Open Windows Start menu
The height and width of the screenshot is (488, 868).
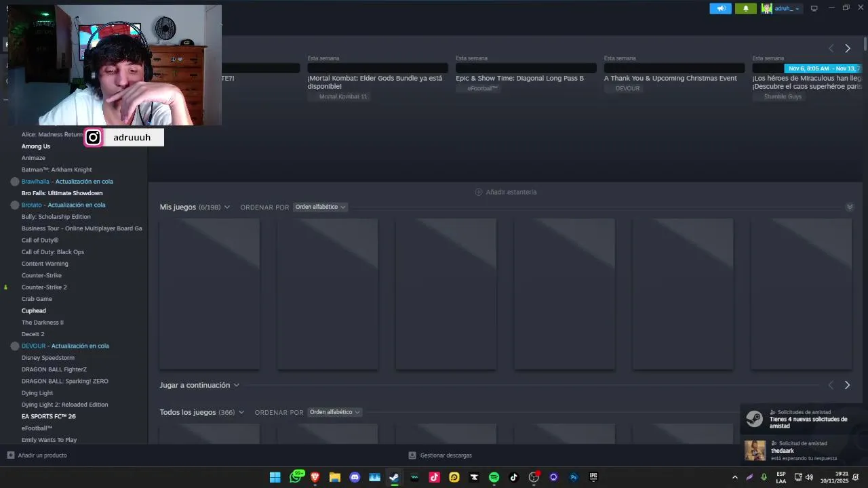(x=275, y=477)
